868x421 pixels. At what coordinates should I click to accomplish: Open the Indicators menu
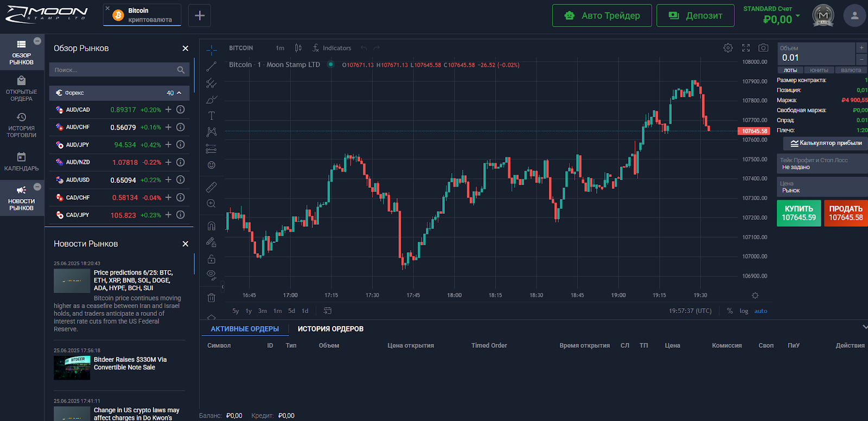coord(331,48)
